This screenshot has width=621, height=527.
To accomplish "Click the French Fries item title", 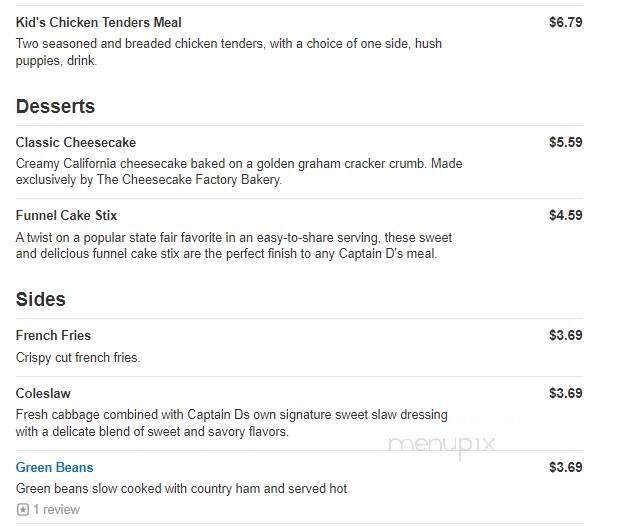I will (x=53, y=335).
